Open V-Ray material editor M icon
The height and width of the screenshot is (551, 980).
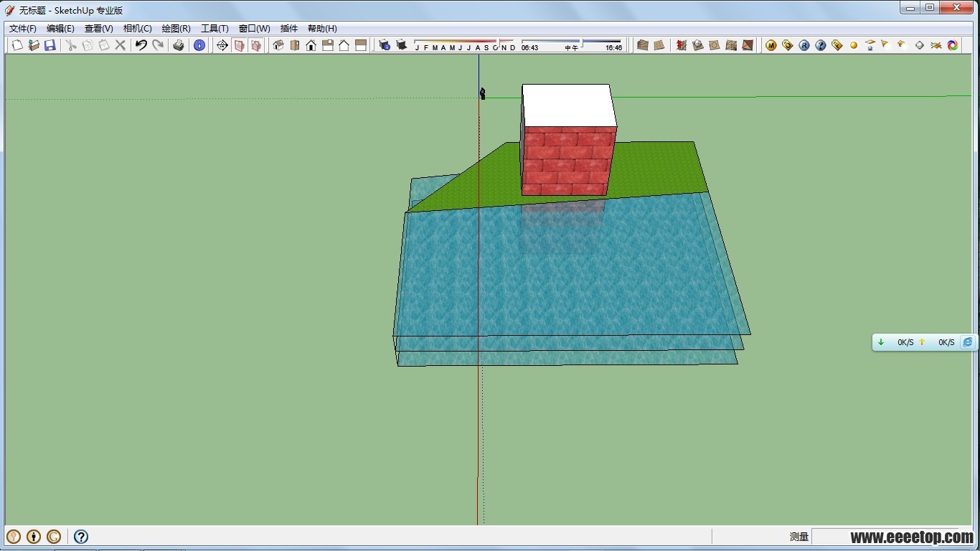click(771, 45)
